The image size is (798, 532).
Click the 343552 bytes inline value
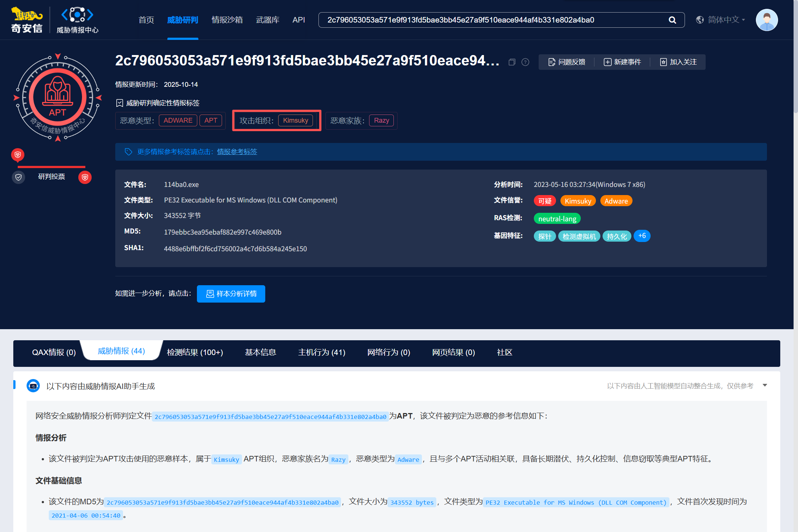(412, 502)
